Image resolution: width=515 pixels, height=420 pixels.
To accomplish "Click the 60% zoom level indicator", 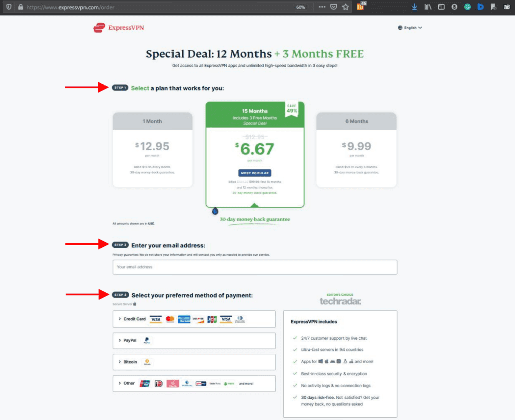I will click(x=300, y=7).
